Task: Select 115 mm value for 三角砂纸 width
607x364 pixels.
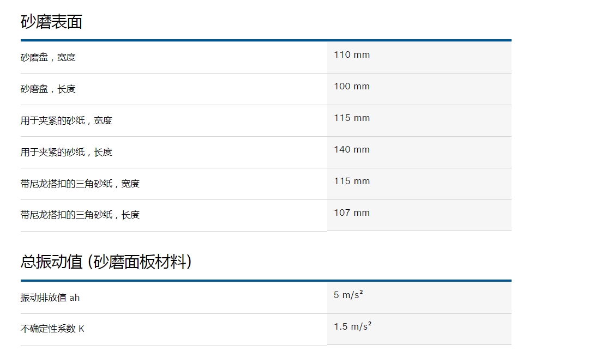Action: [x=352, y=181]
